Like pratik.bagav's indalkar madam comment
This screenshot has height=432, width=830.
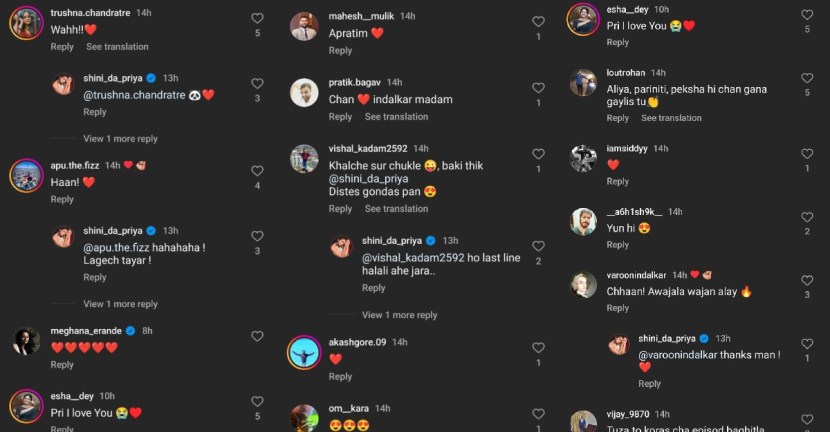(x=538, y=88)
